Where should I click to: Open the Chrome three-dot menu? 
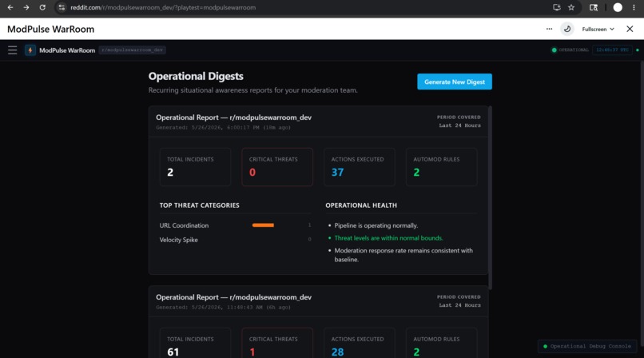coord(634,7)
